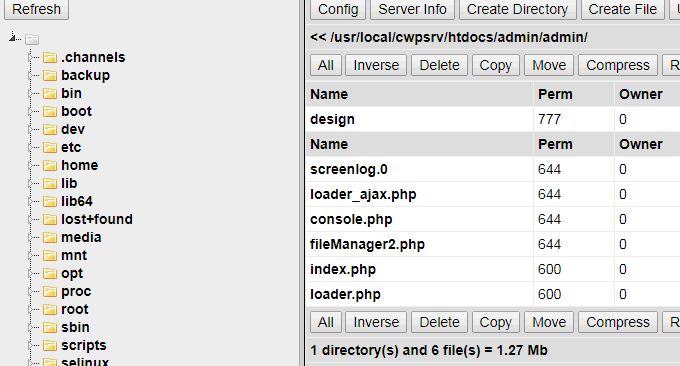
Task: Expand the backup tree node
Action: coord(30,75)
